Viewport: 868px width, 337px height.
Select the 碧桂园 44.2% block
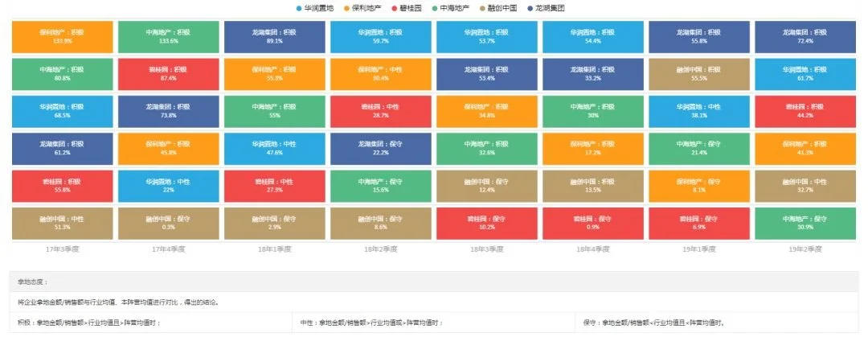tap(805, 112)
